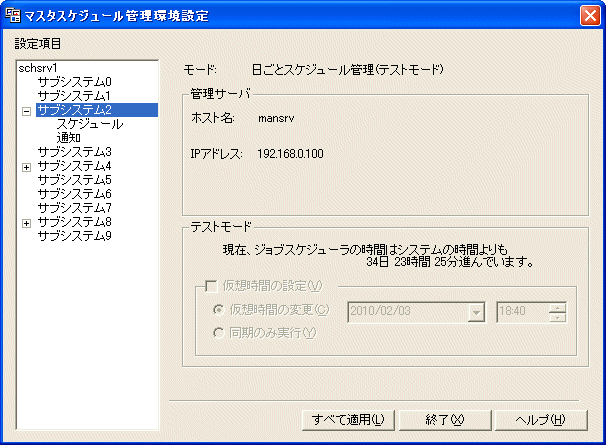Select schsrv1 root in the tree

(x=37, y=68)
